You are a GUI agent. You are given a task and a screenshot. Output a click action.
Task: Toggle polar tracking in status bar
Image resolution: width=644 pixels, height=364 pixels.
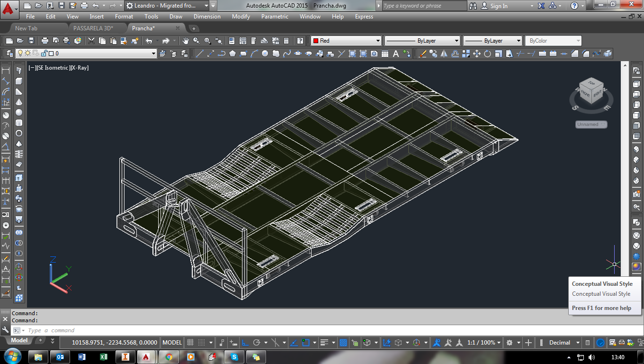257,342
